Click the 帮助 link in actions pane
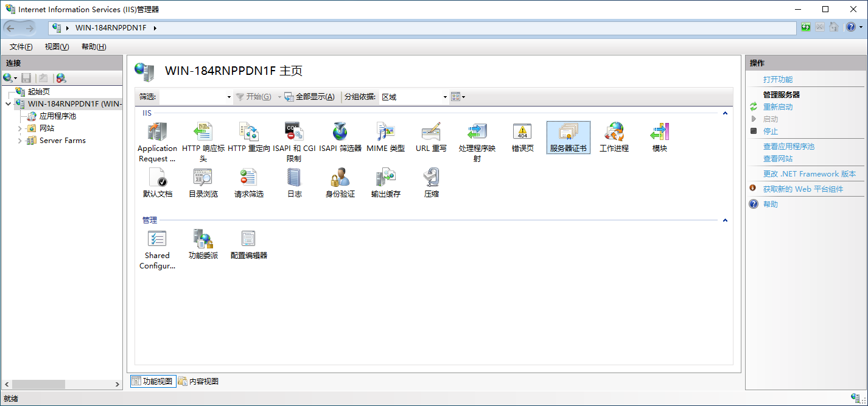Screen dimensions: 868x406 click(771, 205)
